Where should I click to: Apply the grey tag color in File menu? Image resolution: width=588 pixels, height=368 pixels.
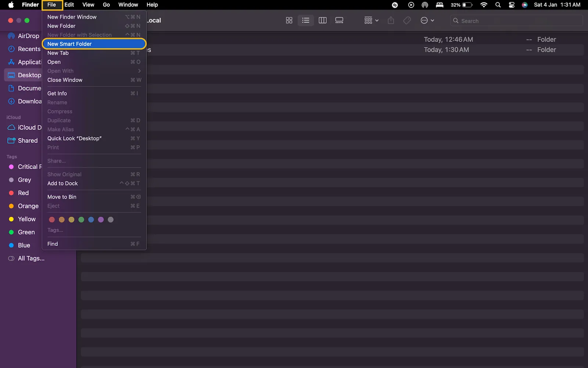[x=111, y=220]
